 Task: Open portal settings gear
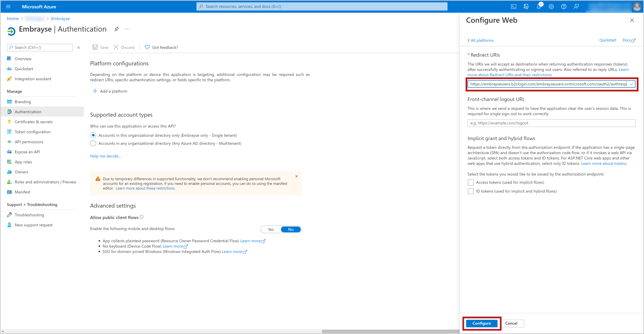(551, 6)
